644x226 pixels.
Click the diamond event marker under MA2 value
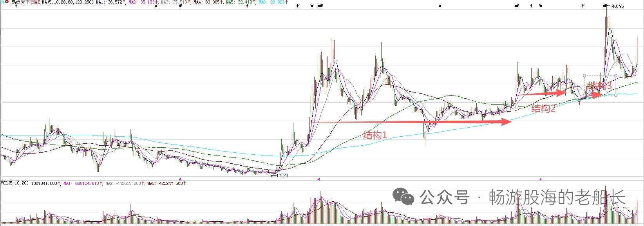click(156, 6)
